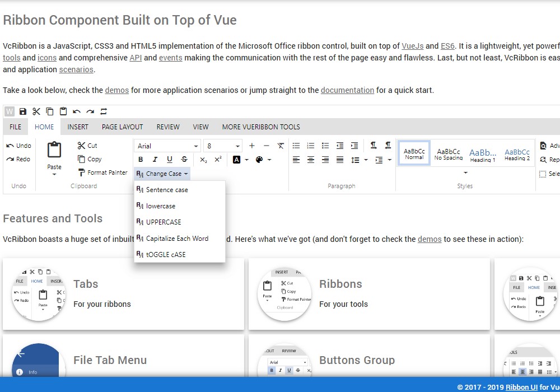
Task: Click the save icon in quick access toolbar
Action: pyautogui.click(x=23, y=111)
